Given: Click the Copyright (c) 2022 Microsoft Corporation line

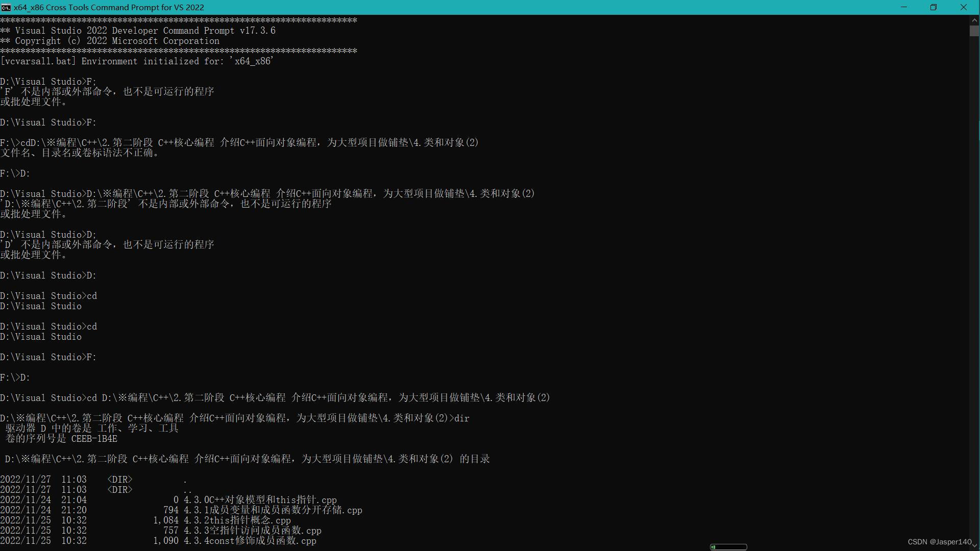Looking at the screenshot, I should click(110, 41).
